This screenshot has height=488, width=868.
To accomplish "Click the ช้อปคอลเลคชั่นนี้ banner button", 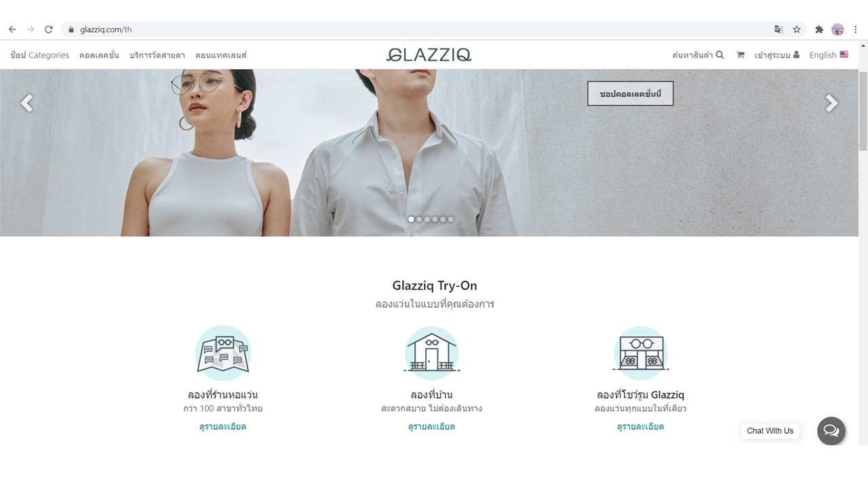I will (630, 94).
